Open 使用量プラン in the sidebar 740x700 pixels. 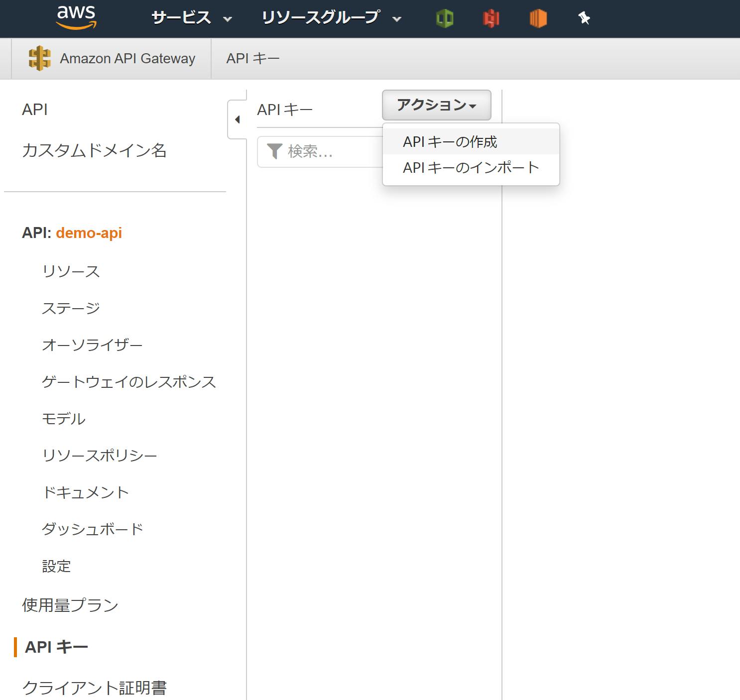(70, 605)
